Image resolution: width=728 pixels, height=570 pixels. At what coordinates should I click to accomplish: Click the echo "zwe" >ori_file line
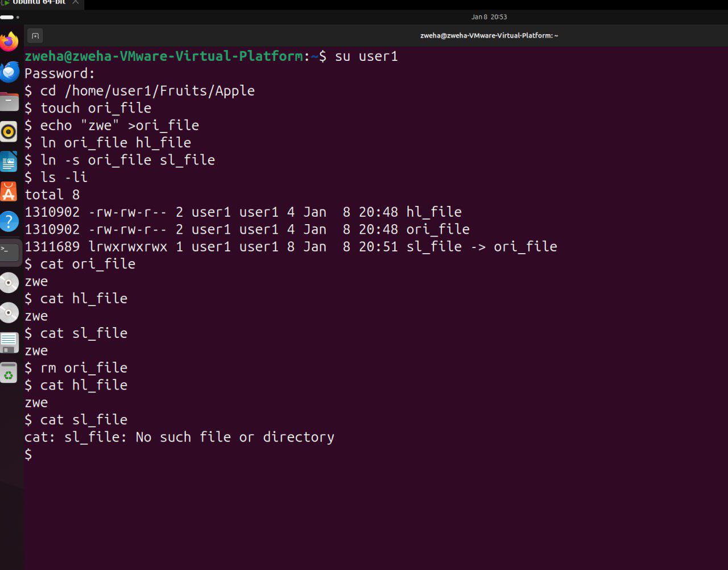tap(111, 126)
